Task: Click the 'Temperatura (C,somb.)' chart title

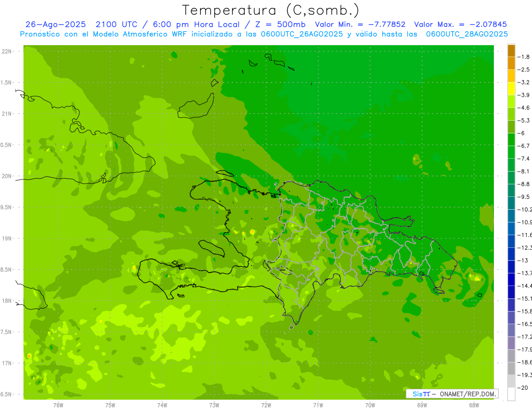Action: point(271,11)
